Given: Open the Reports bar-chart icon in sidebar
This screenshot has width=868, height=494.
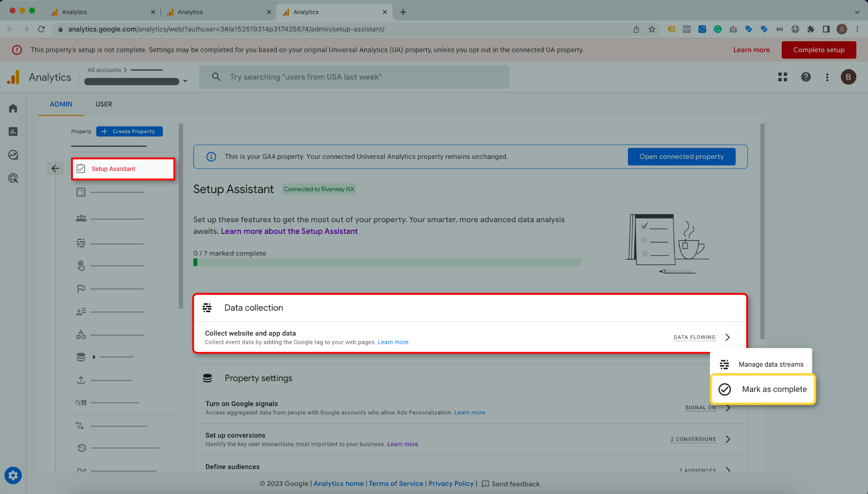Looking at the screenshot, I should pos(13,131).
